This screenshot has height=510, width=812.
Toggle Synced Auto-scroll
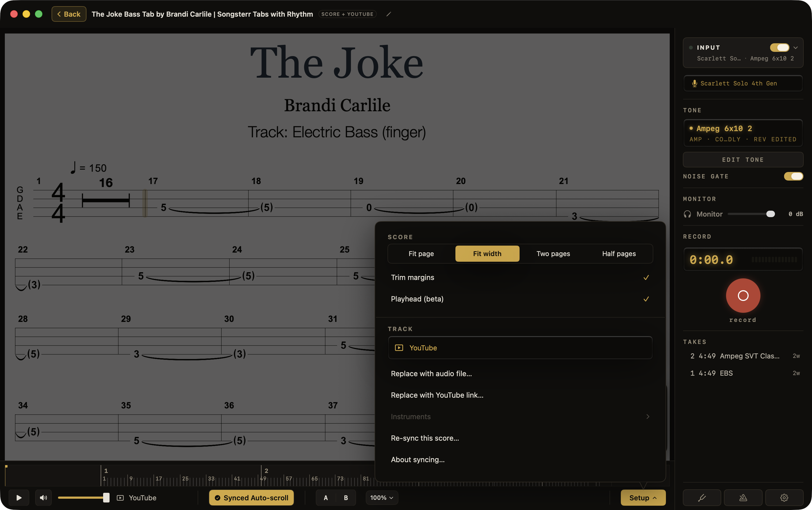point(251,498)
